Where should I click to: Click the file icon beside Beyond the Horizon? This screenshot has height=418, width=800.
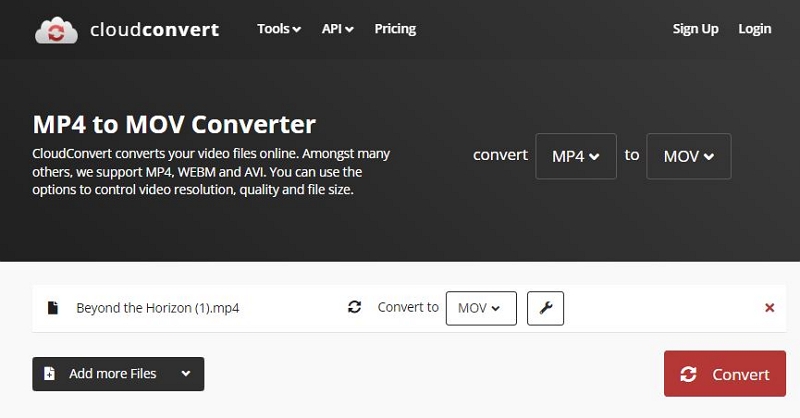[53, 308]
